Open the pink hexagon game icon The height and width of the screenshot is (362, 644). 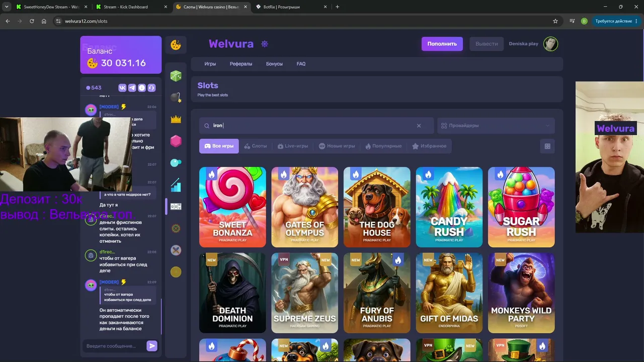click(x=176, y=141)
